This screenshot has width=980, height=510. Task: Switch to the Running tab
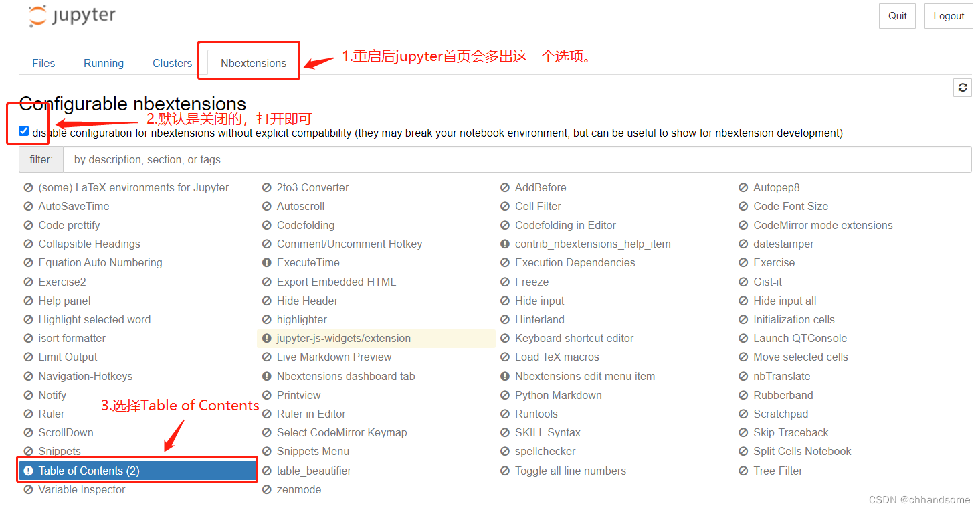[104, 63]
